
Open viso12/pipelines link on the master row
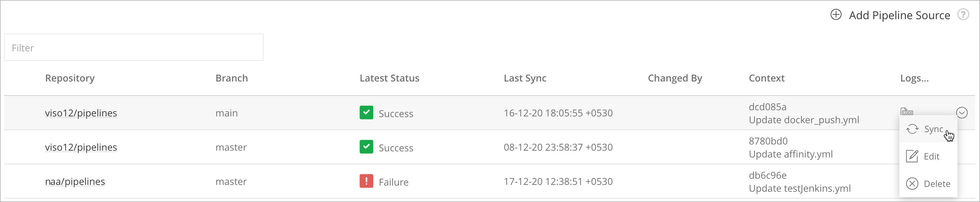[81, 147]
